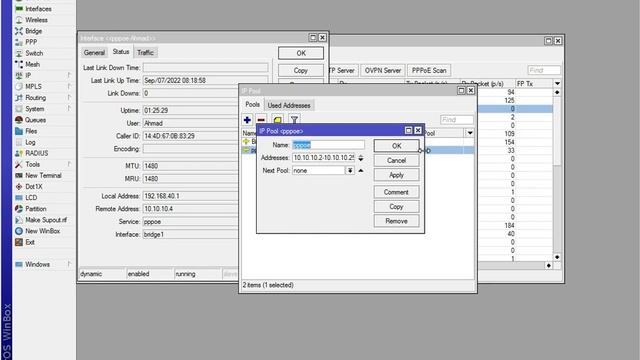Switch to Traffic tab in Interface window

coord(145,53)
